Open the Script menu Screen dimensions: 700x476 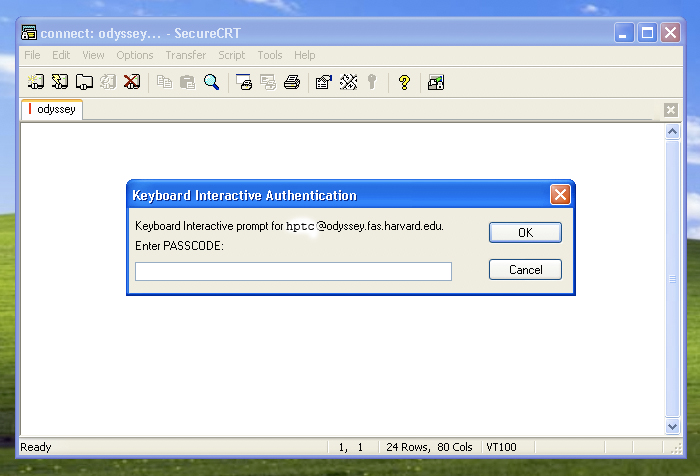click(232, 55)
